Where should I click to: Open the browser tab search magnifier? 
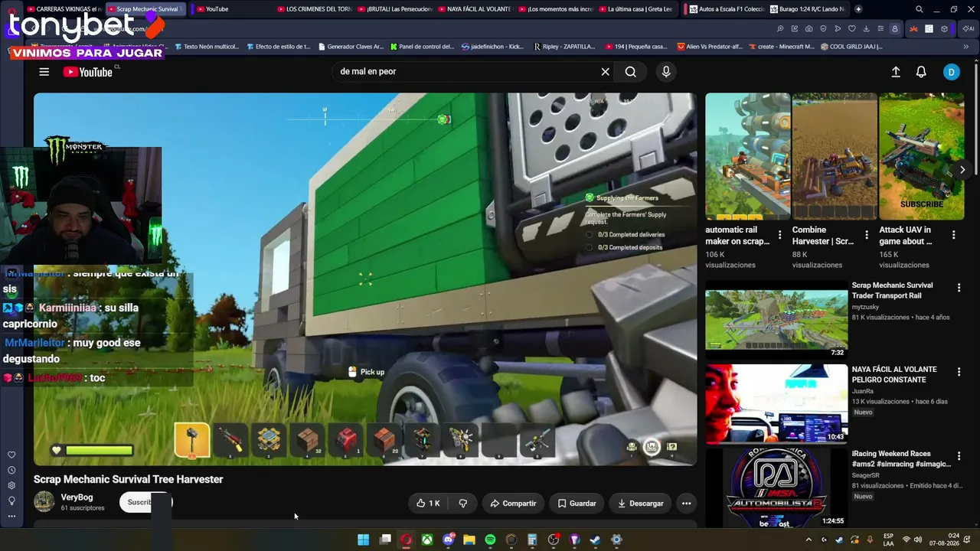point(919,9)
